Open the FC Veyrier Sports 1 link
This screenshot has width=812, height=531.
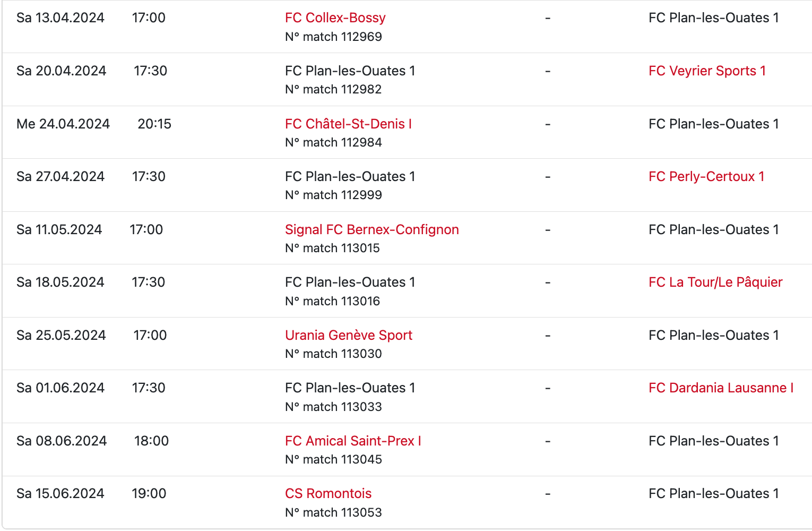tap(707, 71)
